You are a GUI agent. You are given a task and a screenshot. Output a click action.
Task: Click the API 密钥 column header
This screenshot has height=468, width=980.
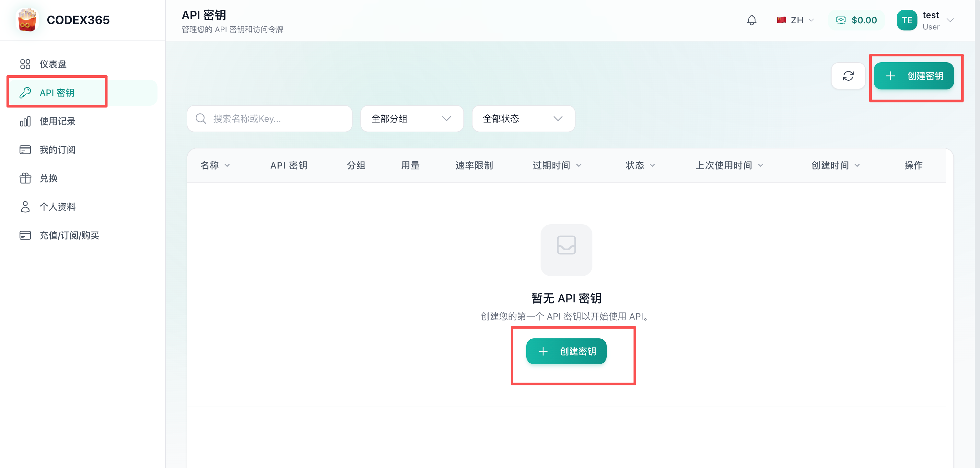[289, 165]
